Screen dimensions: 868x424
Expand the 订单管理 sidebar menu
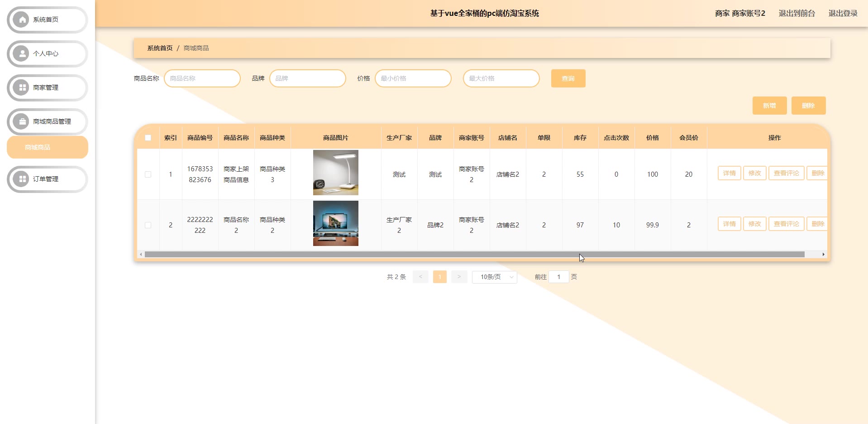[46, 179]
